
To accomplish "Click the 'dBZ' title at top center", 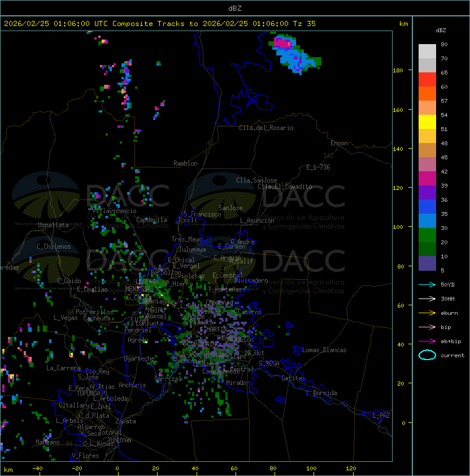I will coord(235,8).
